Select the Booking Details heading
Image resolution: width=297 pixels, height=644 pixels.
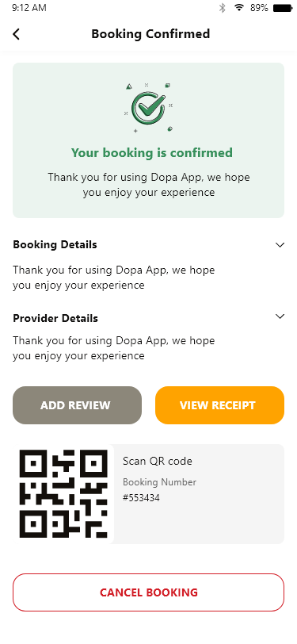pos(55,245)
